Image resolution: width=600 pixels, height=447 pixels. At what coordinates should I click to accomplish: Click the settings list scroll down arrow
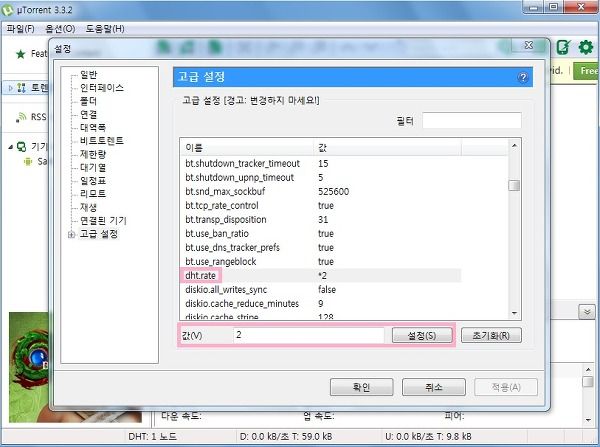[x=514, y=313]
